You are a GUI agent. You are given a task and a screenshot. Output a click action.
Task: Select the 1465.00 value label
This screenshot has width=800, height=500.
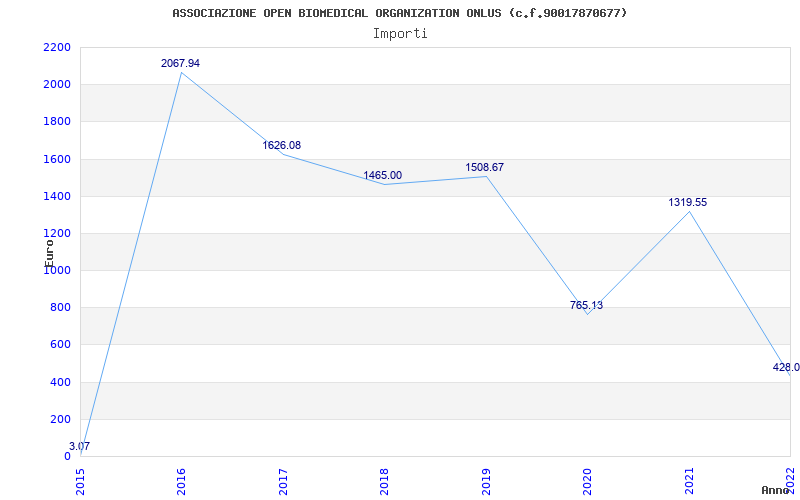(383, 176)
